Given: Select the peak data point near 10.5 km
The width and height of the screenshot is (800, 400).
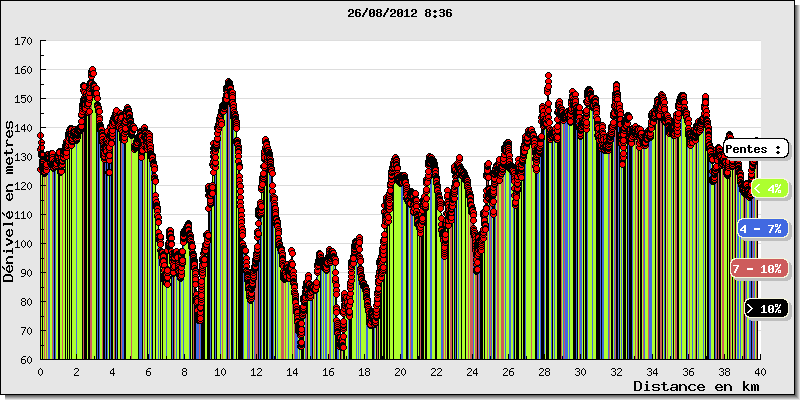Looking at the screenshot, I should click(x=229, y=83).
